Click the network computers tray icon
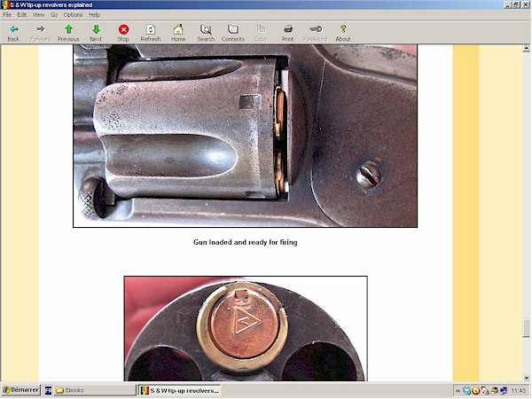The width and height of the screenshot is (532, 399). 504,391
